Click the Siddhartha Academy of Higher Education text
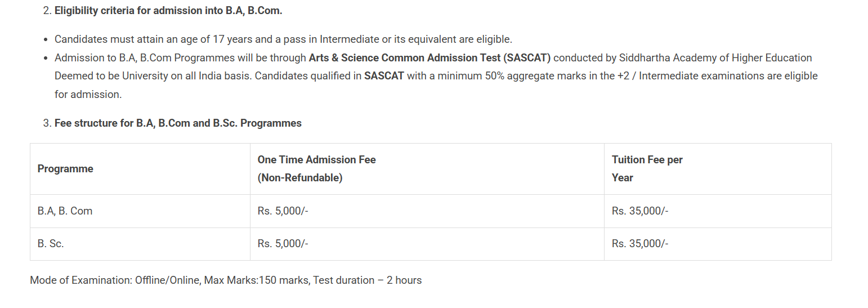868x308 pixels. point(715,57)
